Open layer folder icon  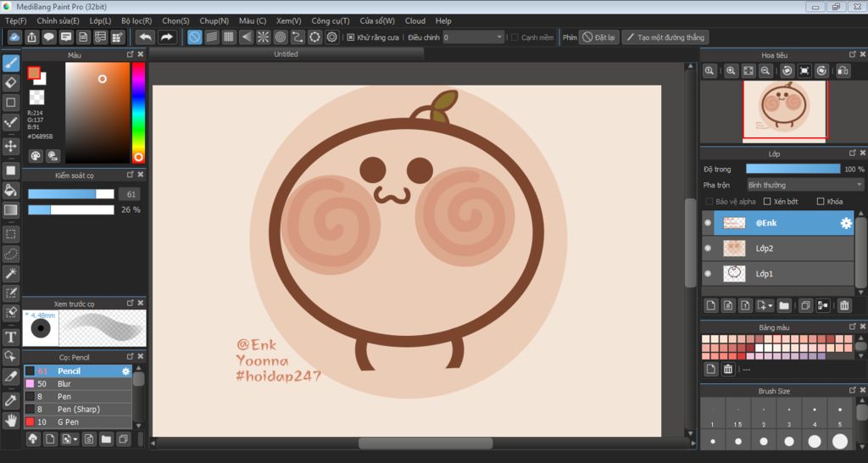pyautogui.click(x=784, y=305)
